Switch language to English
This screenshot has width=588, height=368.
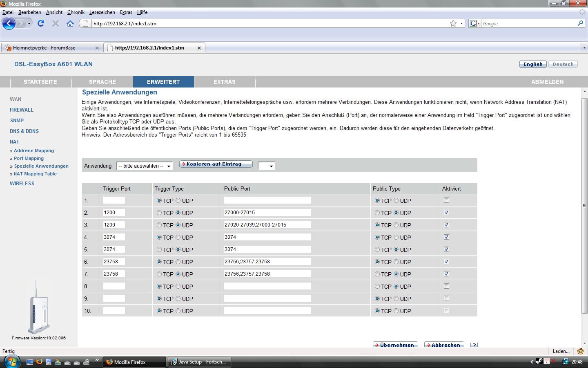533,64
